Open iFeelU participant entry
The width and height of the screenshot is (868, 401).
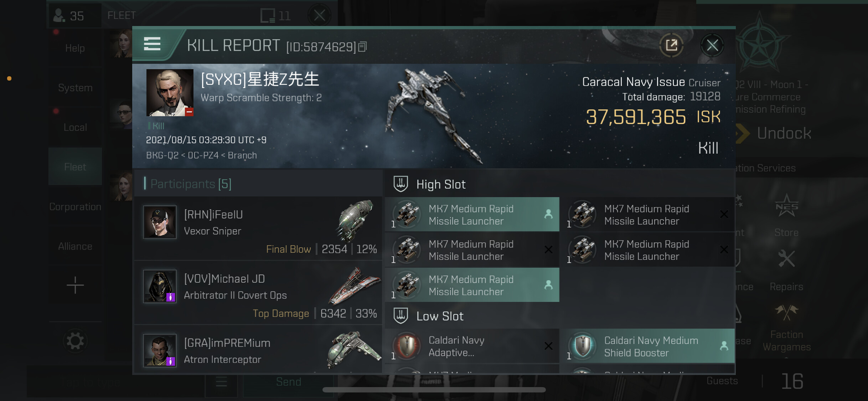[258, 228]
